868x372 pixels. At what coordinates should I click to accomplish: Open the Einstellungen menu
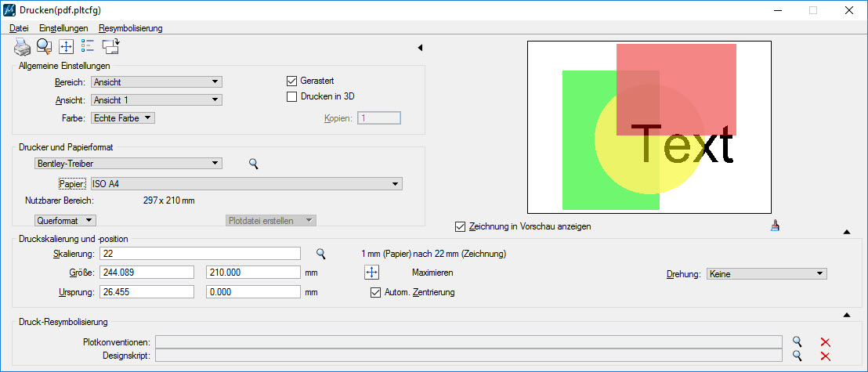click(63, 28)
